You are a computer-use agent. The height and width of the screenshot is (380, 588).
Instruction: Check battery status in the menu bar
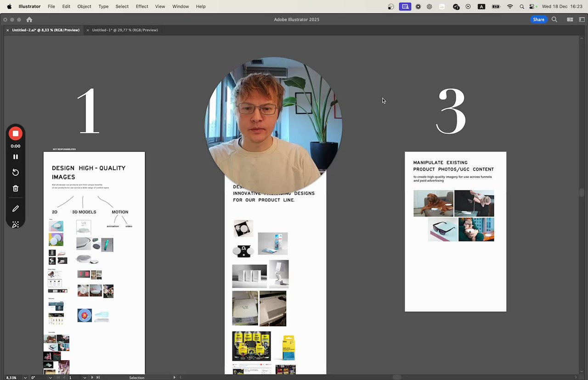[496, 6]
